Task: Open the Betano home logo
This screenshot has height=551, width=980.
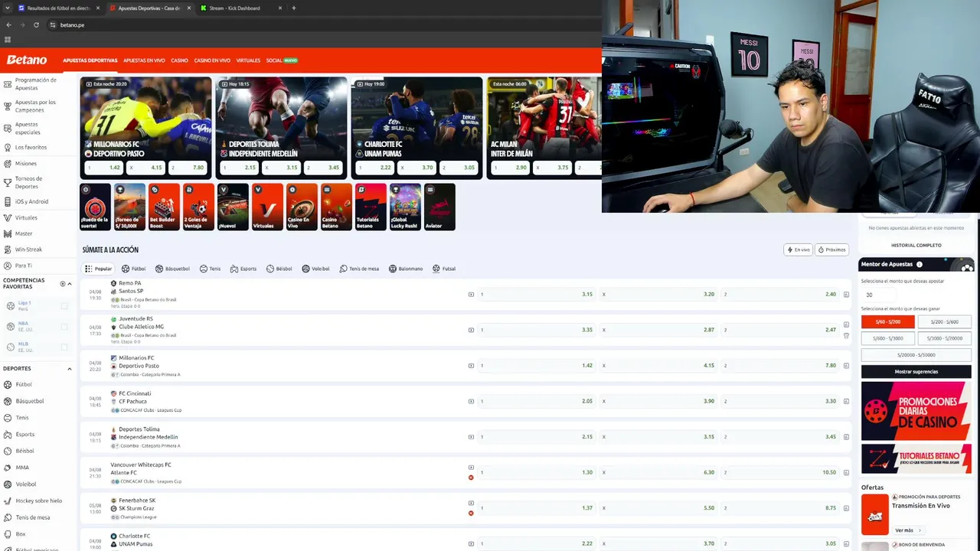Action: point(27,60)
